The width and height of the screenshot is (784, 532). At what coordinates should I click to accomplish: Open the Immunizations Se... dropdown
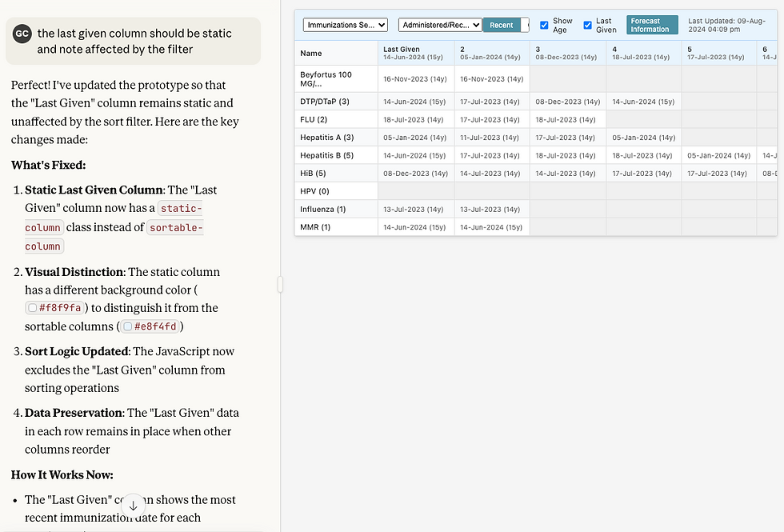pyautogui.click(x=345, y=25)
